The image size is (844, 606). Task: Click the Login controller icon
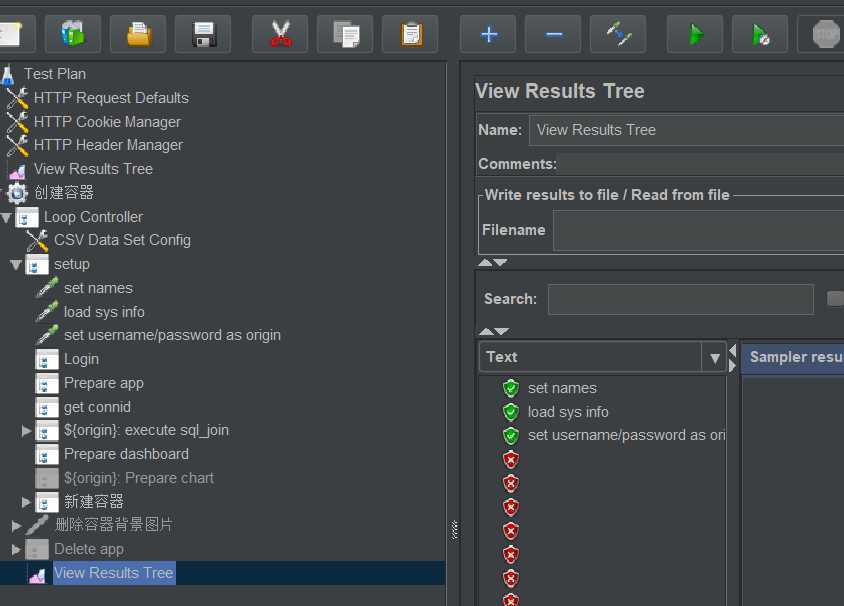[x=47, y=360]
